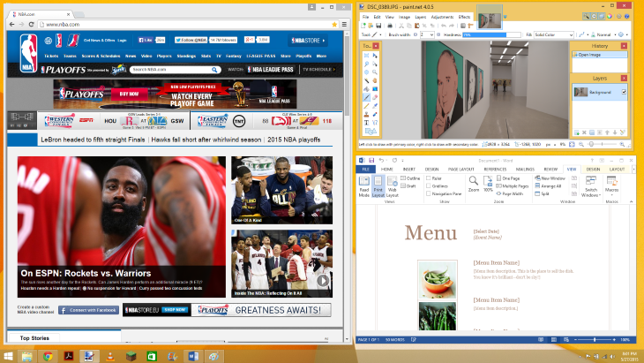The image size is (644, 363).
Task: Click the Print icon in paint.net toolbar
Action: click(x=390, y=26)
